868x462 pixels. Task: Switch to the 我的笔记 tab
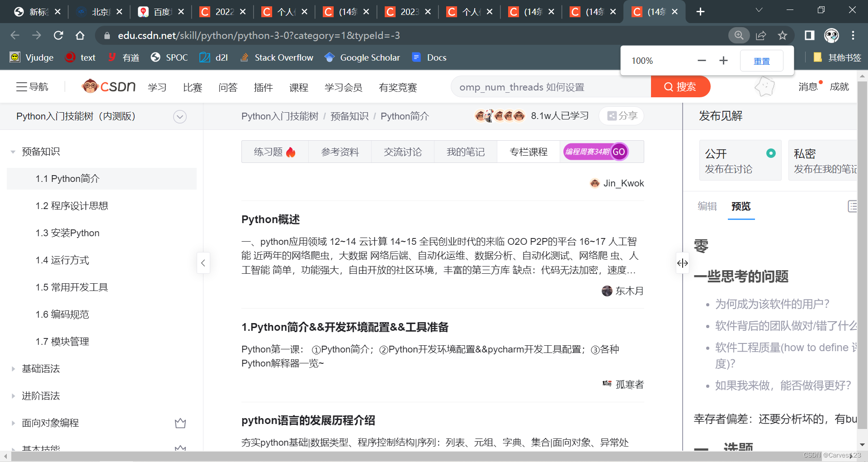[466, 152]
